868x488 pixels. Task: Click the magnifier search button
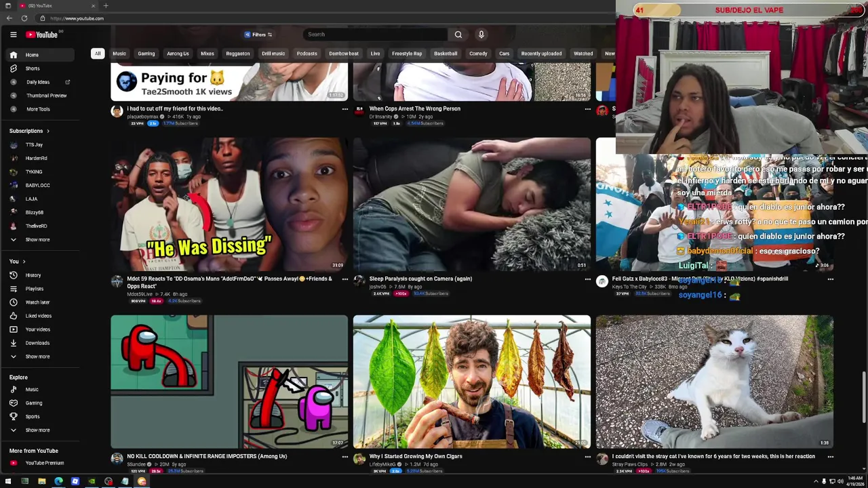point(458,35)
